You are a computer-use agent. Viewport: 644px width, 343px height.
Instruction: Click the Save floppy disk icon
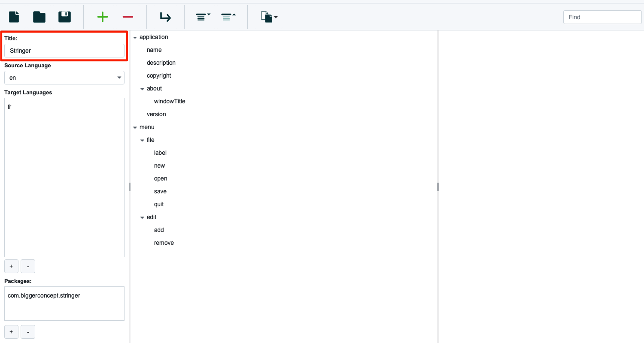point(65,17)
